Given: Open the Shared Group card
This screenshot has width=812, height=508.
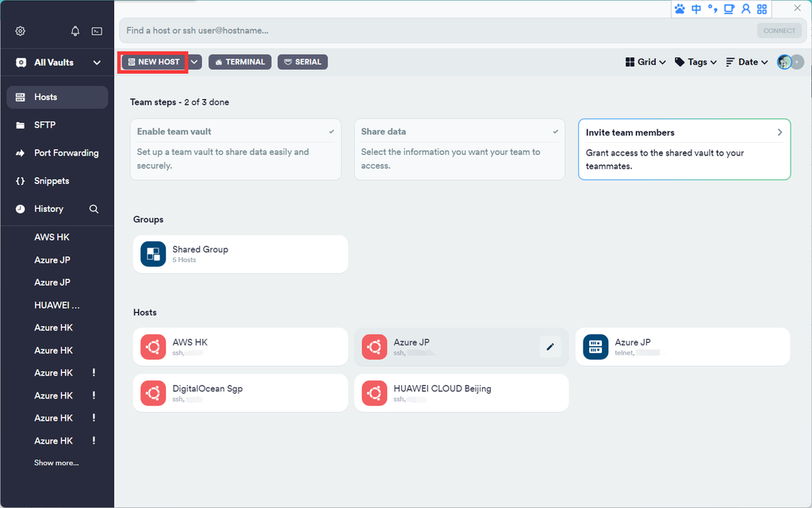Looking at the screenshot, I should click(240, 254).
